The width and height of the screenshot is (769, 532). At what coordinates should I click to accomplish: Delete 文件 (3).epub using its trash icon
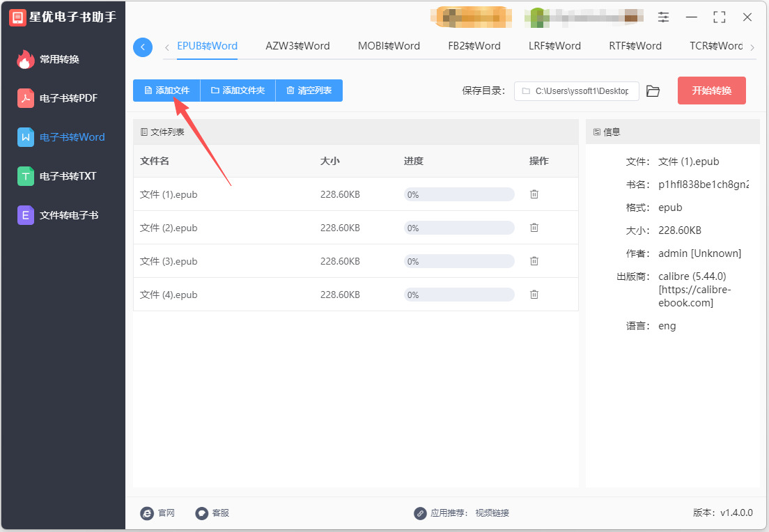pos(534,261)
